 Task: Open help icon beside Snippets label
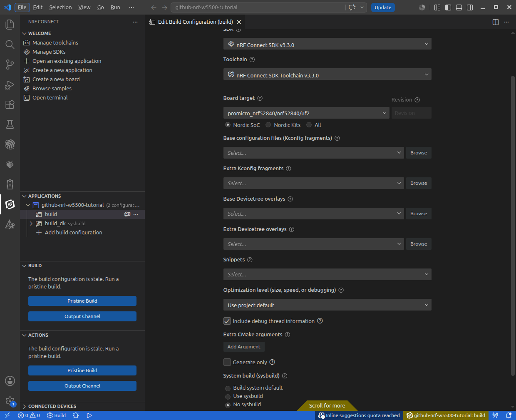[250, 260]
